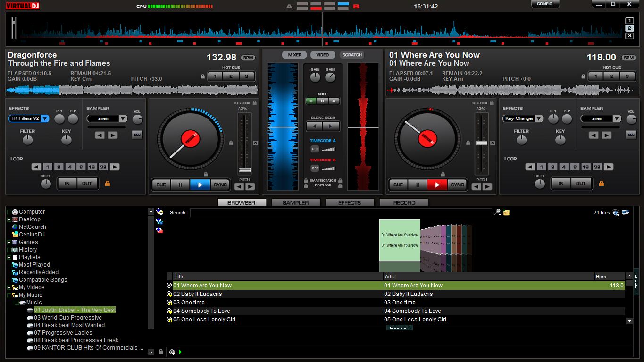Viewport: 644px width, 362px height.
Task: Toggle right Beatlock lock
Action: pyautogui.click(x=340, y=185)
